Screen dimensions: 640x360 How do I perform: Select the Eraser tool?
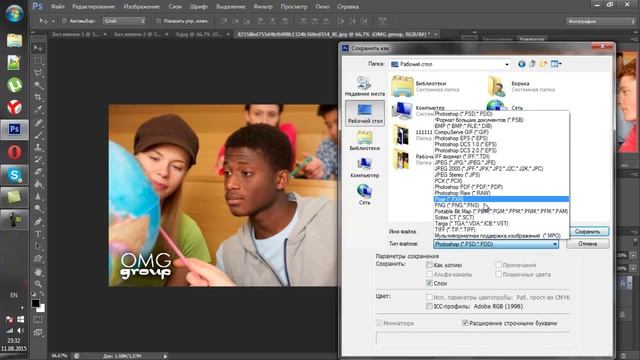38,171
